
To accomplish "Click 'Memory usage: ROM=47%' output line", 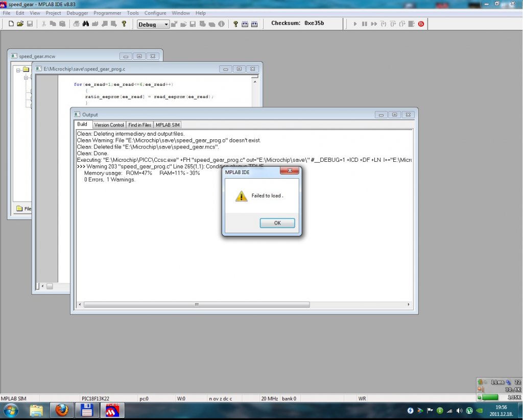I will (142, 173).
